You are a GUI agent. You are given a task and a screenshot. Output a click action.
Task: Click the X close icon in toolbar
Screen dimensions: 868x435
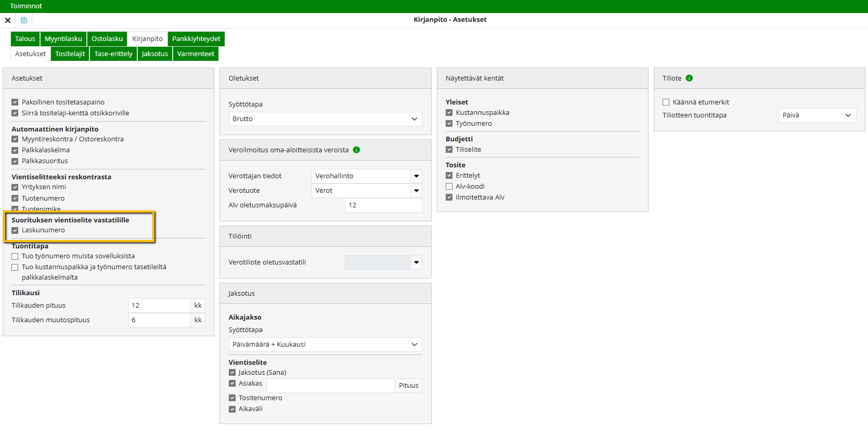pos(8,20)
